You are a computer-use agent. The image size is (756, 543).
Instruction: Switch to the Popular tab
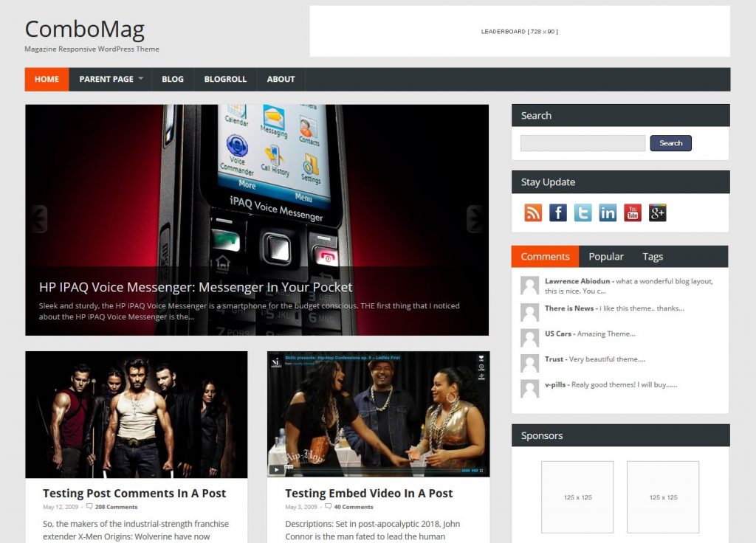[606, 257]
